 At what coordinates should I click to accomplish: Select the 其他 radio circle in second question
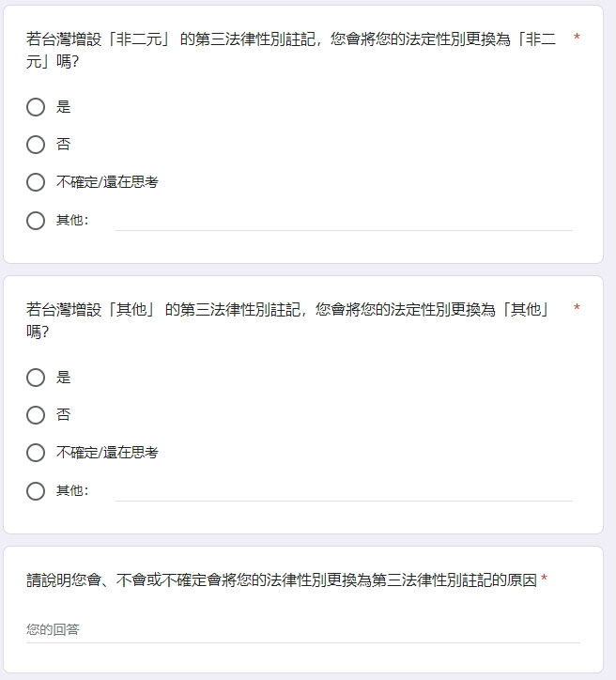pyautogui.click(x=36, y=491)
